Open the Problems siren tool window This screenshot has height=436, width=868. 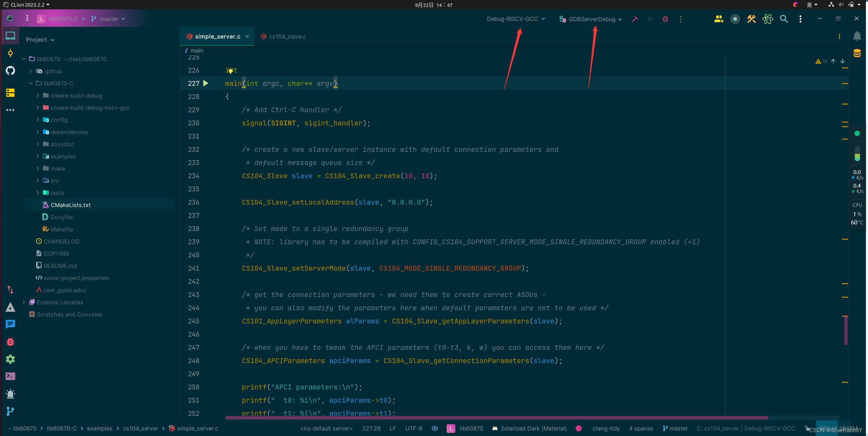[x=10, y=394]
